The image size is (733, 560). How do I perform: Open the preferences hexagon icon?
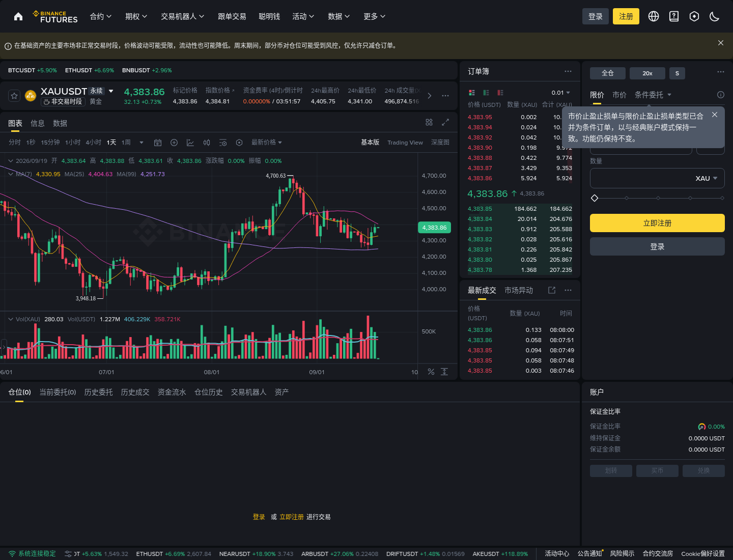click(x=694, y=16)
